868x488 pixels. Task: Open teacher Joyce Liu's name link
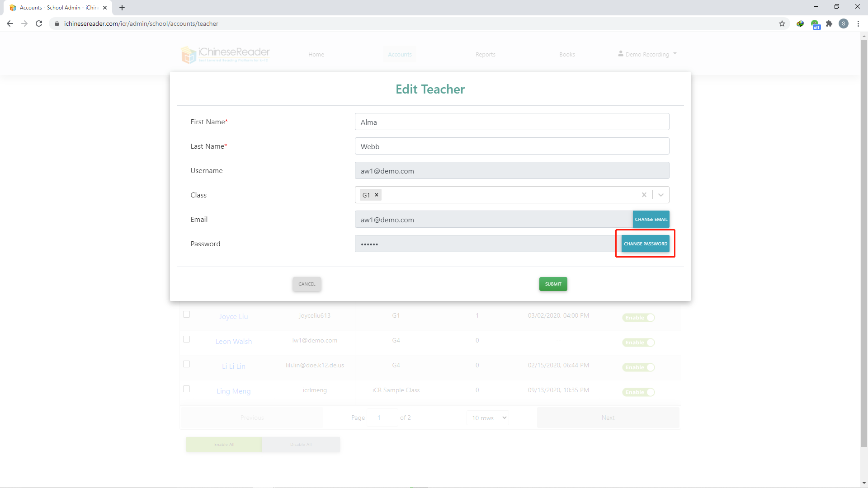[234, 316]
